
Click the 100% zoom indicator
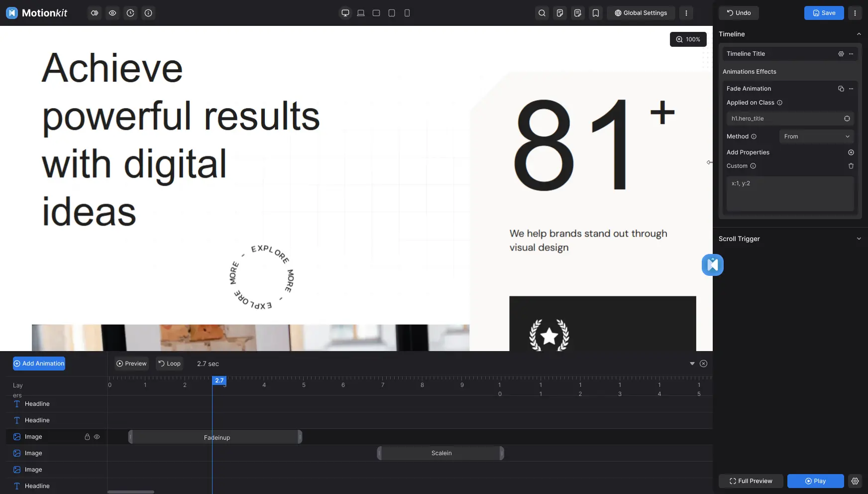tap(688, 39)
